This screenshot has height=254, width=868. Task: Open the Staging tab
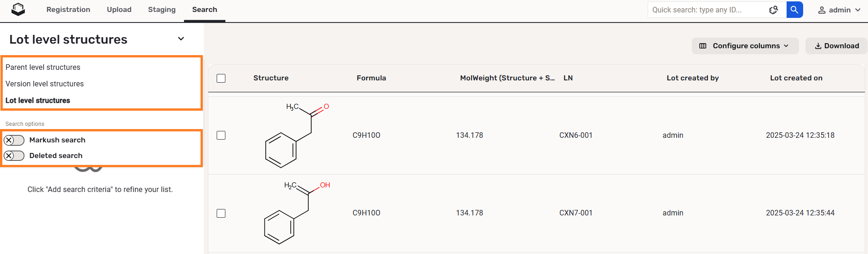pos(161,10)
